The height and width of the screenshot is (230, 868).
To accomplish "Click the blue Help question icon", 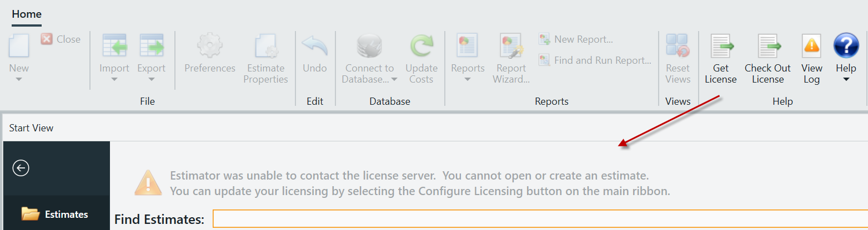I will click(846, 45).
